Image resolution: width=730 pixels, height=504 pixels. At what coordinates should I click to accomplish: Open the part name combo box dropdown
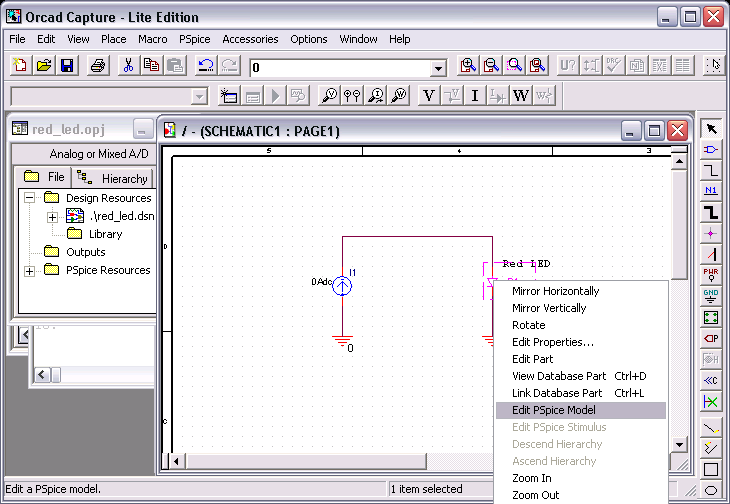438,69
